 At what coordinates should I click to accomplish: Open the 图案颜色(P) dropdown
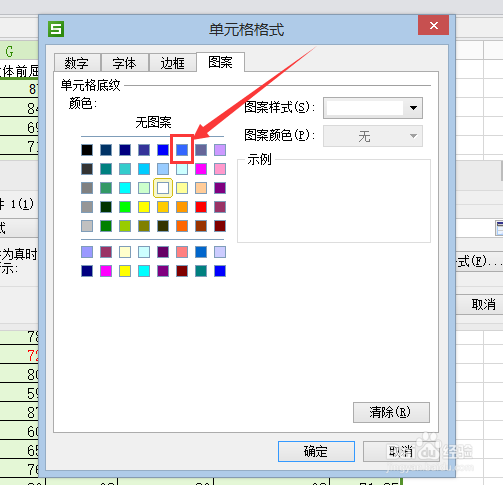[373, 136]
